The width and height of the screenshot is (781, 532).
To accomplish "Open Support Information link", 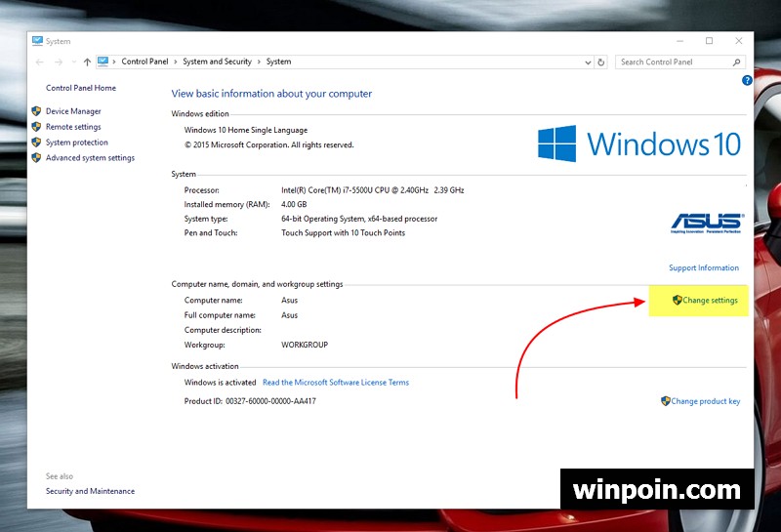I will (x=704, y=267).
